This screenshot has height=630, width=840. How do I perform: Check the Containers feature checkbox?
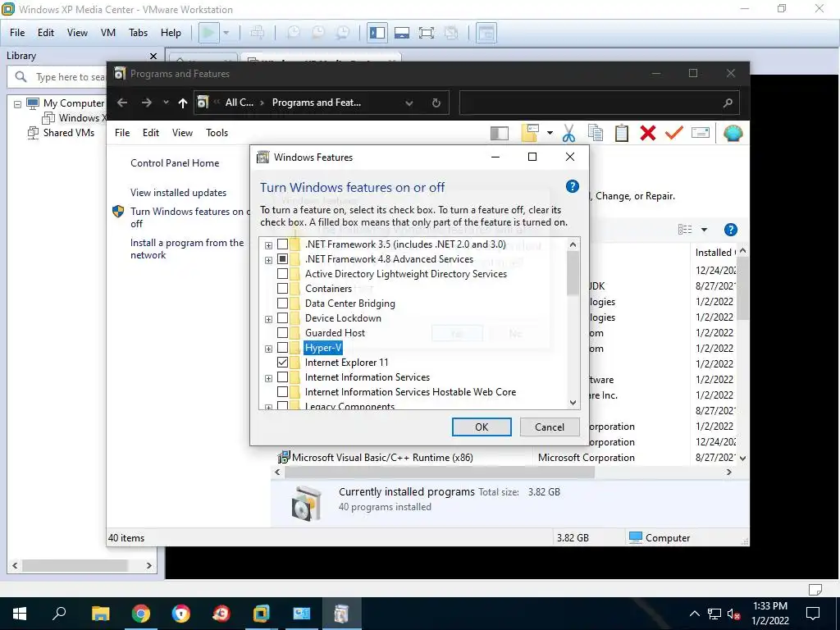pyautogui.click(x=282, y=289)
